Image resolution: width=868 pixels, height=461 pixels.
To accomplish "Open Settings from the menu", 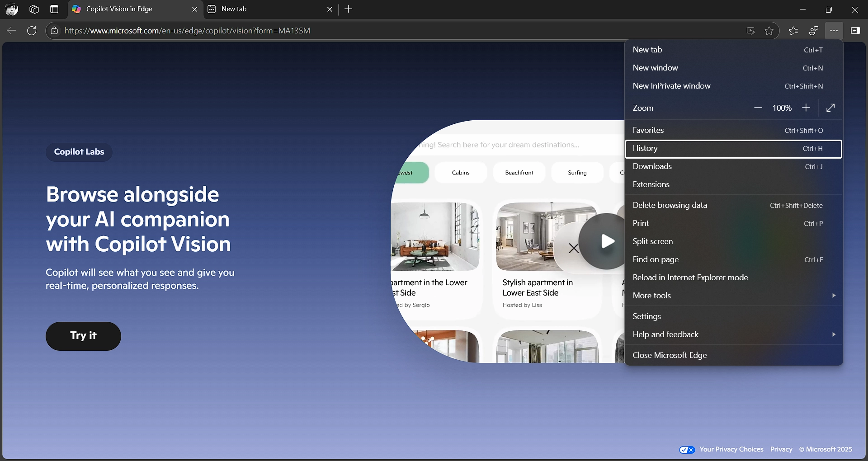I will [x=734, y=316].
